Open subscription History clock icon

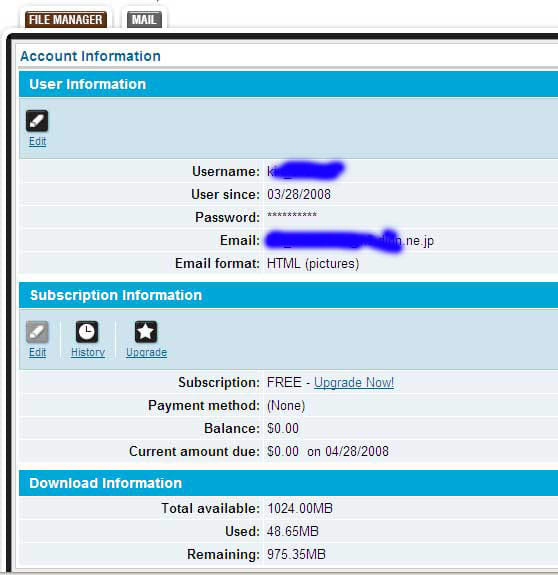pos(87,332)
